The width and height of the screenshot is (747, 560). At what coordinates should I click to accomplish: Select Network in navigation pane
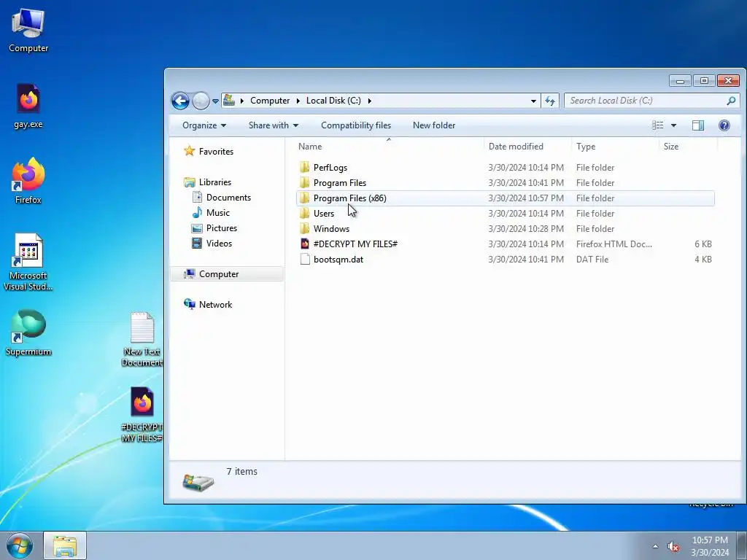point(208,305)
